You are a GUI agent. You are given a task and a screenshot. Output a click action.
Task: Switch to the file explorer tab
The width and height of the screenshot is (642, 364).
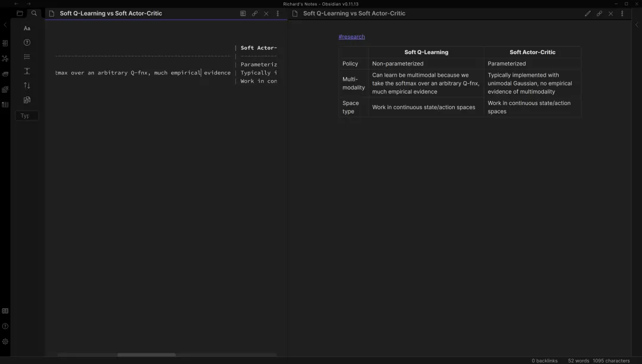click(x=20, y=14)
